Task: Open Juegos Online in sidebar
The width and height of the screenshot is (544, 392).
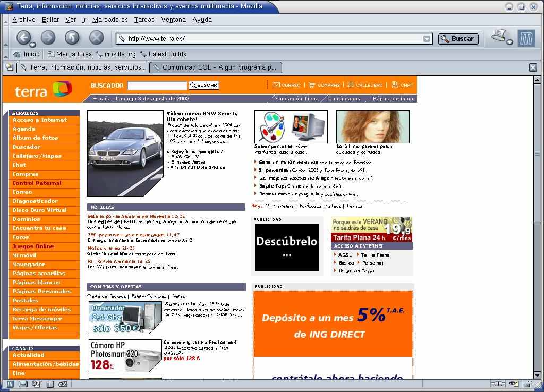Action: click(x=33, y=246)
